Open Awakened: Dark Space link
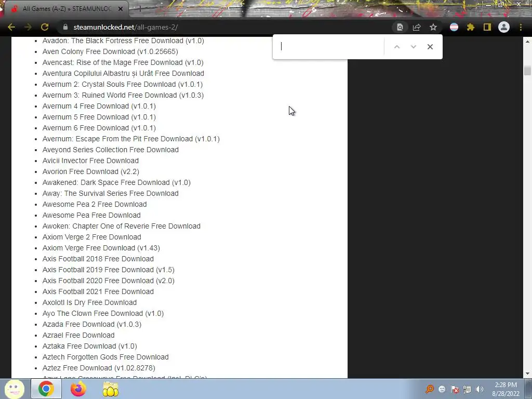This screenshot has width=532, height=399. click(x=116, y=182)
